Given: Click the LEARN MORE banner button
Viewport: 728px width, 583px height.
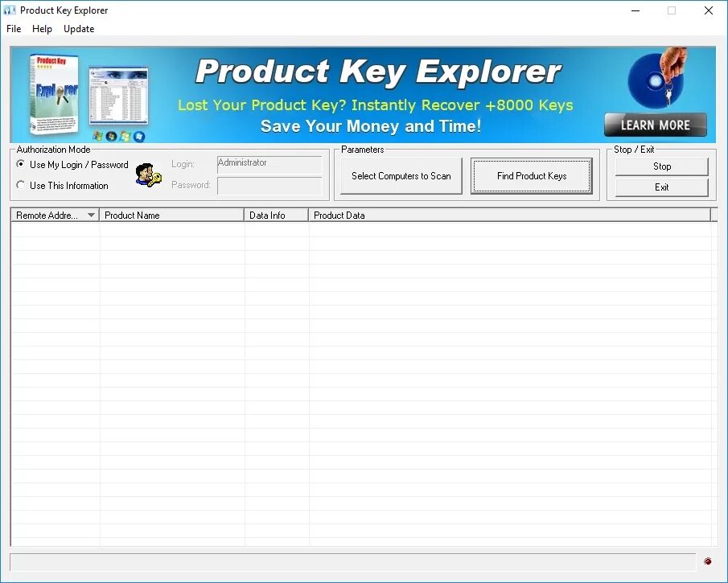Looking at the screenshot, I should pyautogui.click(x=655, y=125).
